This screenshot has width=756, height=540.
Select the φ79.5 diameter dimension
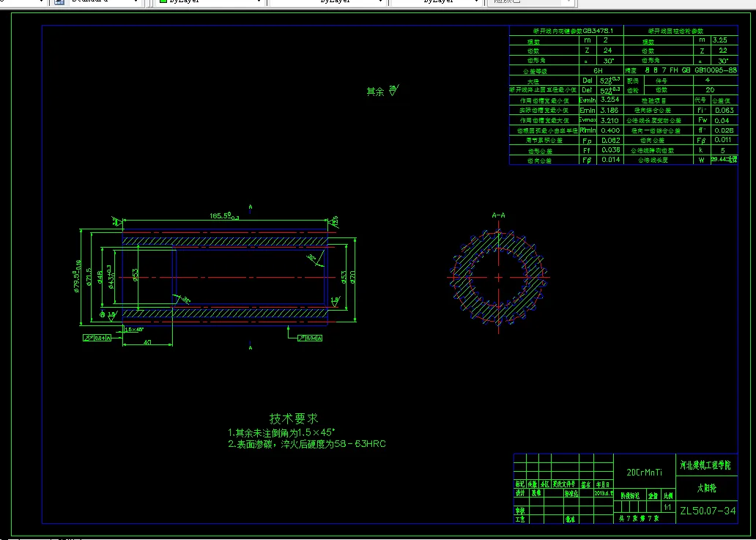[x=77, y=276]
